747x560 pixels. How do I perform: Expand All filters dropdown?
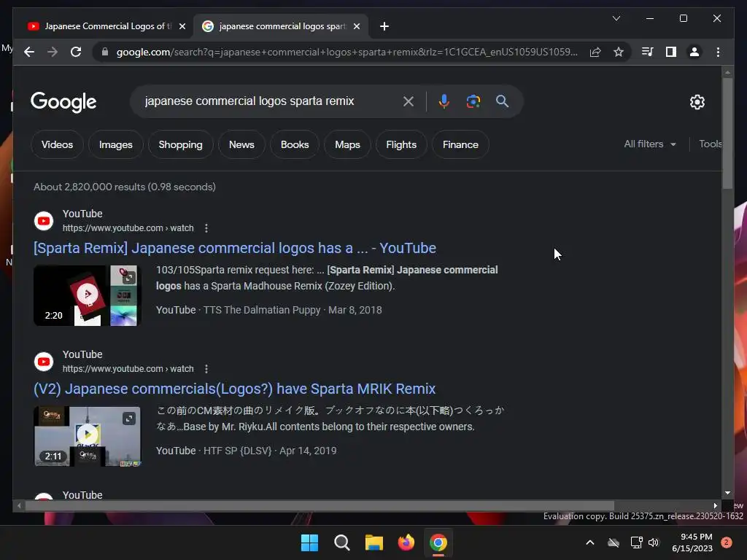click(650, 144)
